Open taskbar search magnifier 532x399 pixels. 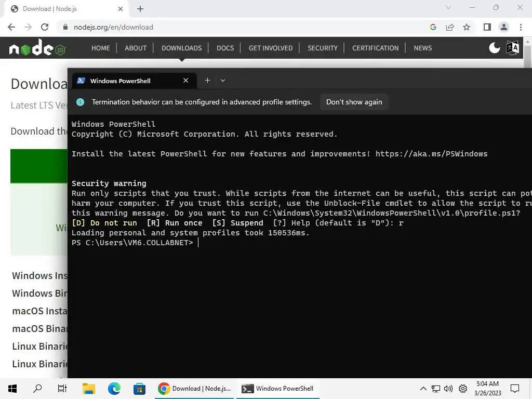(x=37, y=389)
